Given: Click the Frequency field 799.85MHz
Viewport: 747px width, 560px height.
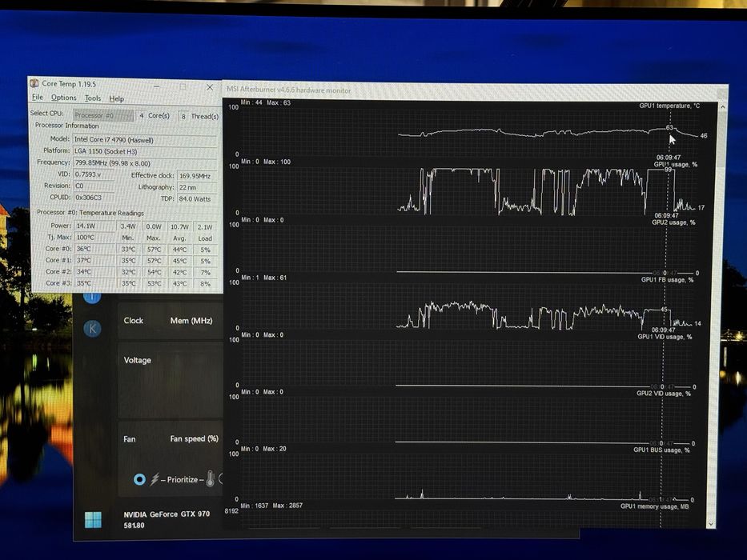Looking at the screenshot, I should tap(145, 163).
